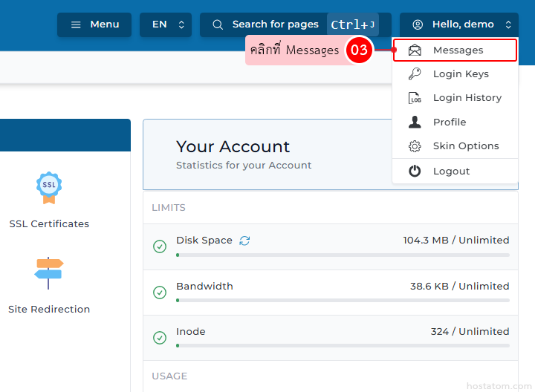Click the Disk Space refresh icon

click(244, 241)
